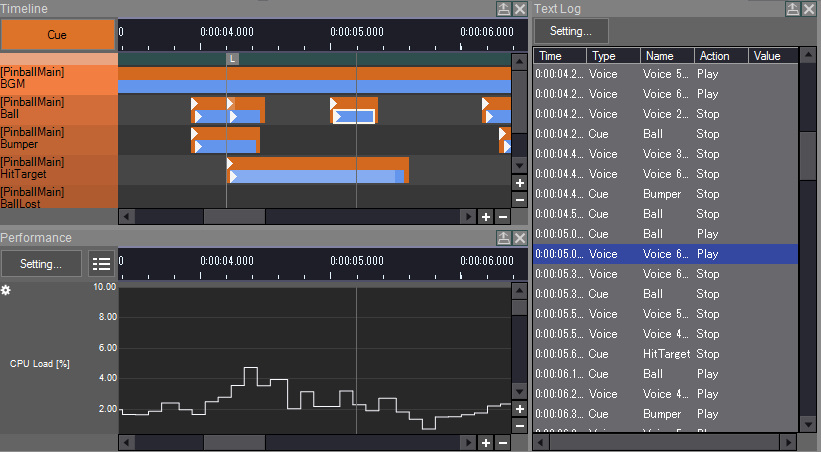Open the CPU Load gear settings icon
The image size is (821, 452).
6,290
